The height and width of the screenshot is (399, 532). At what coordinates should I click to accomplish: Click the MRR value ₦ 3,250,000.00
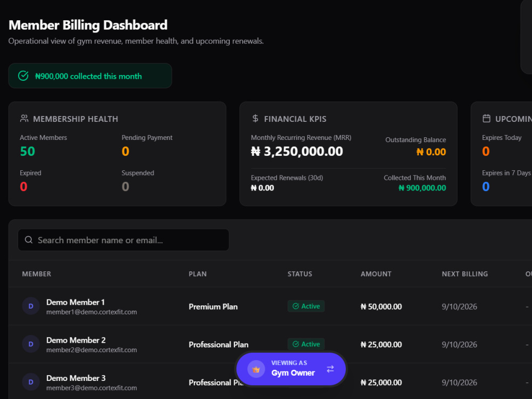[x=297, y=151]
